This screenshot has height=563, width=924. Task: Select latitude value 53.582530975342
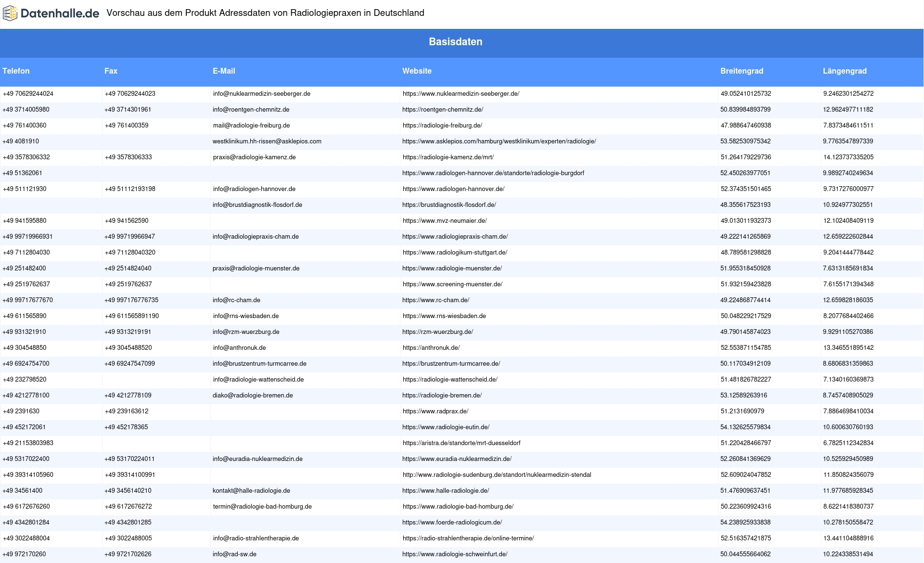tap(745, 141)
